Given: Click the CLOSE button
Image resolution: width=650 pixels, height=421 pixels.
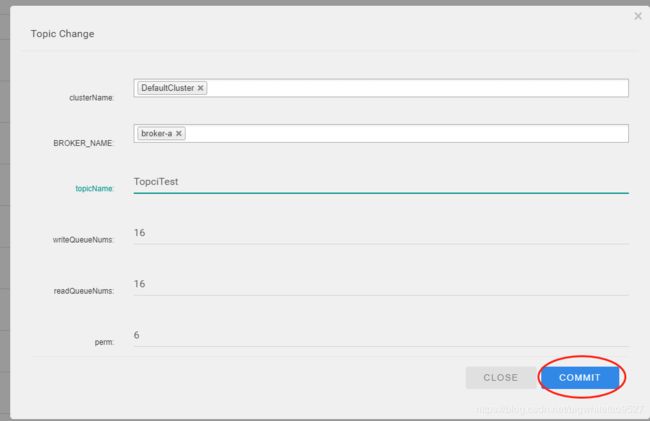Looking at the screenshot, I should click(x=501, y=377).
